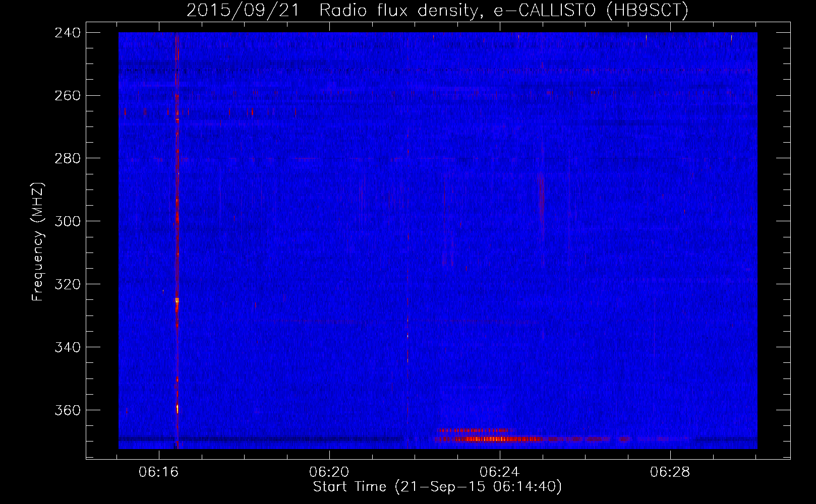Click the 'Start Time (21-Sep-15 06:14:40)' label
The width and height of the screenshot is (816, 504).
click(437, 487)
